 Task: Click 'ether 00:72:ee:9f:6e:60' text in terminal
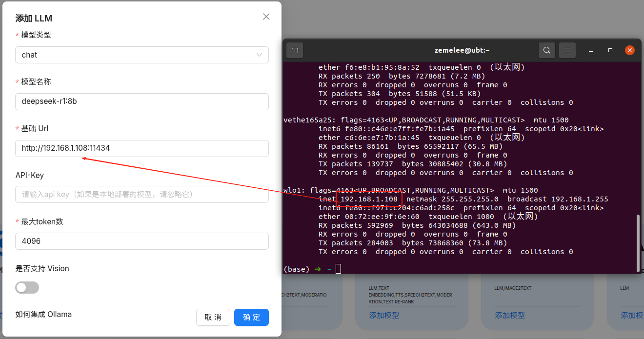pyautogui.click(x=369, y=217)
